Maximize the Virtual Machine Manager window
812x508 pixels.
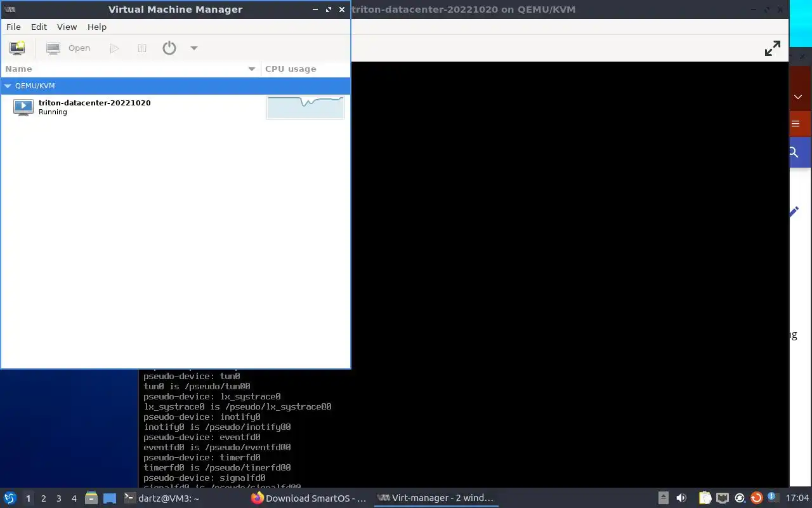pyautogui.click(x=329, y=10)
